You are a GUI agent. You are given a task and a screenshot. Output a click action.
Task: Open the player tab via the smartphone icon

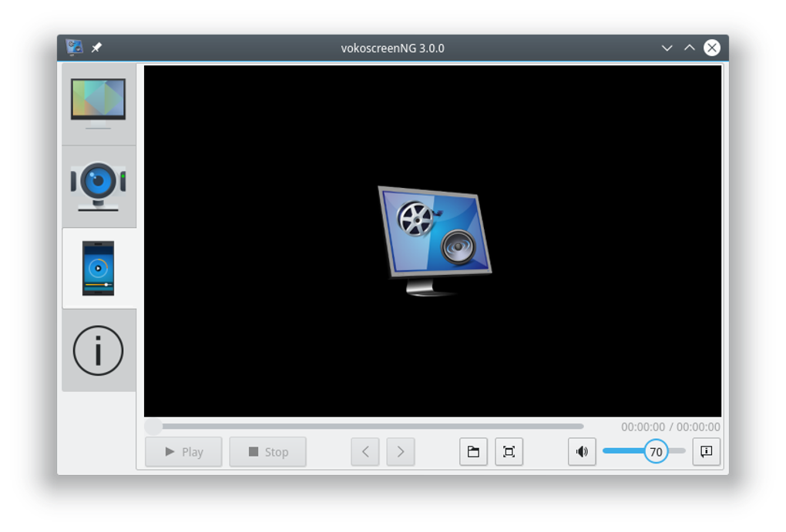click(99, 268)
